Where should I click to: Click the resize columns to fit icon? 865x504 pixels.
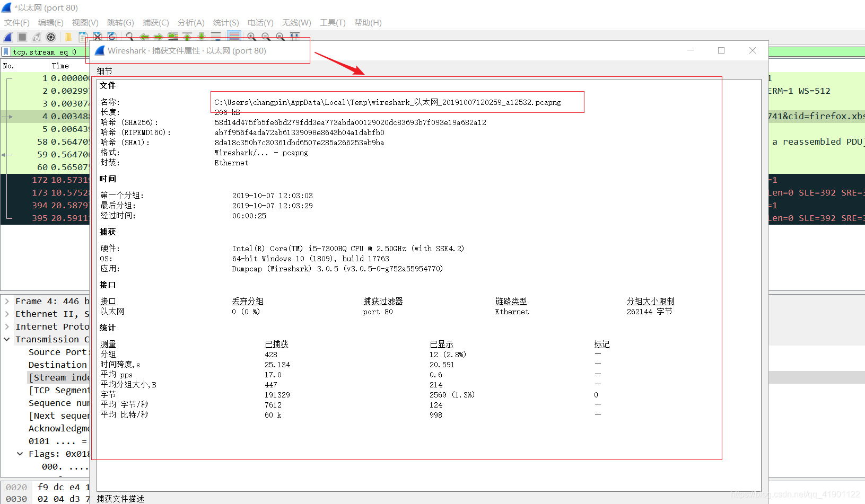[x=295, y=37]
